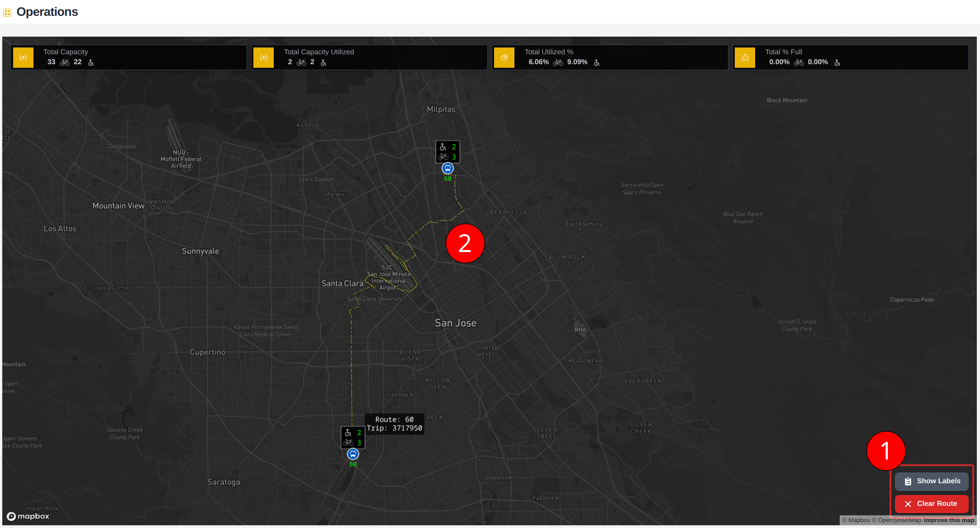Select the blue bus marker near Berryessa

click(x=447, y=168)
